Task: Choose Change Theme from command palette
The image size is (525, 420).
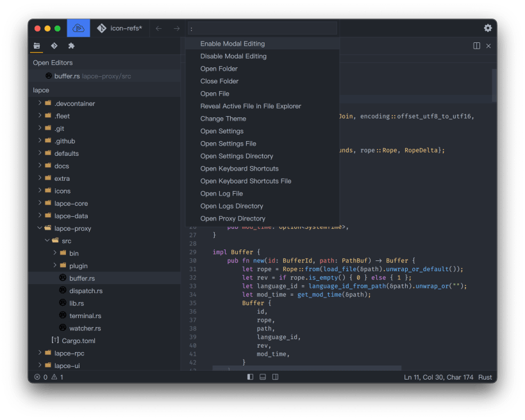Action: (223, 118)
